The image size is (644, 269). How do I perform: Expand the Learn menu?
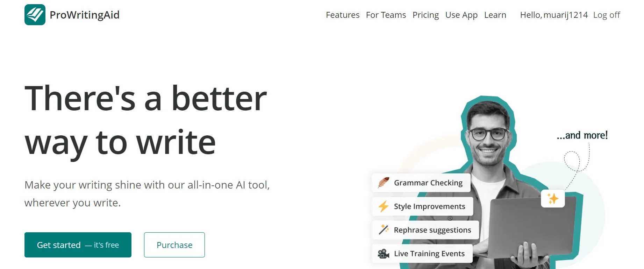[495, 15]
